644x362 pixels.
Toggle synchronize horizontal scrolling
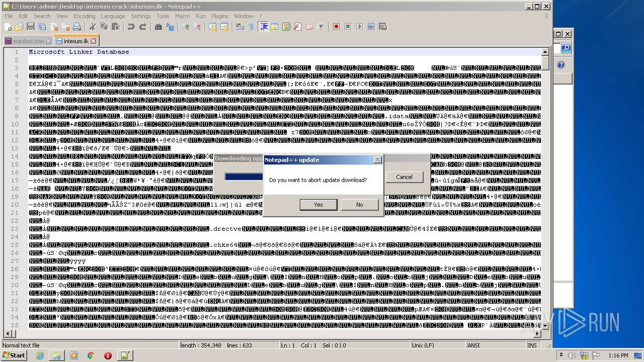224,27
